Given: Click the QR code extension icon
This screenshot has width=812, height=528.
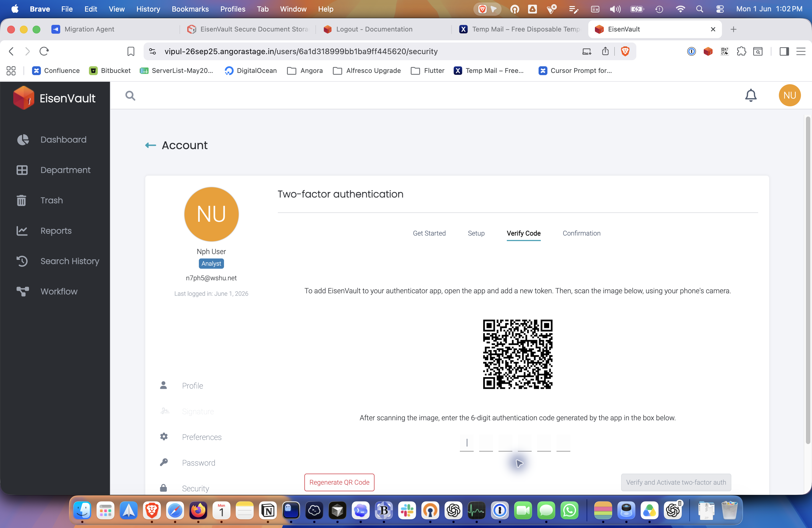Looking at the screenshot, I should tap(724, 51).
